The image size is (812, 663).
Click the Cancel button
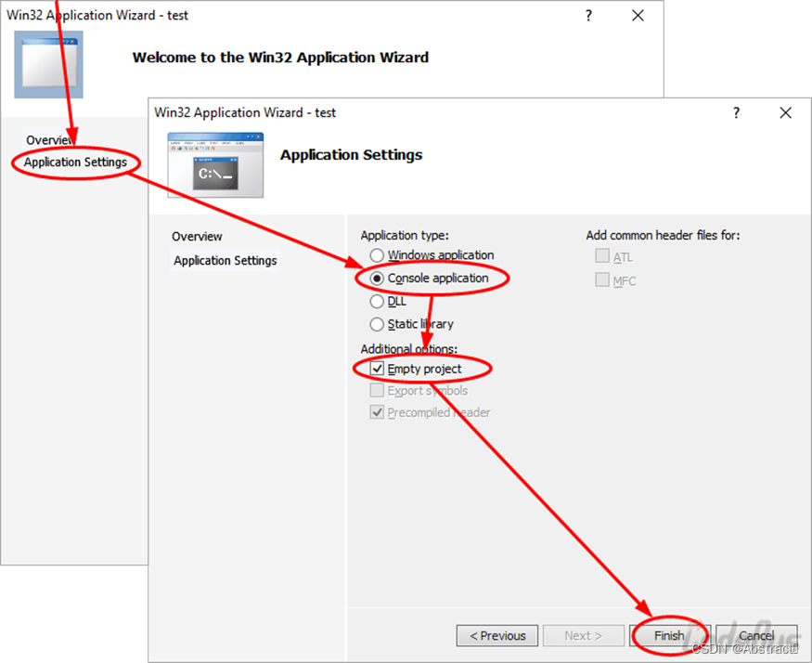(756, 635)
